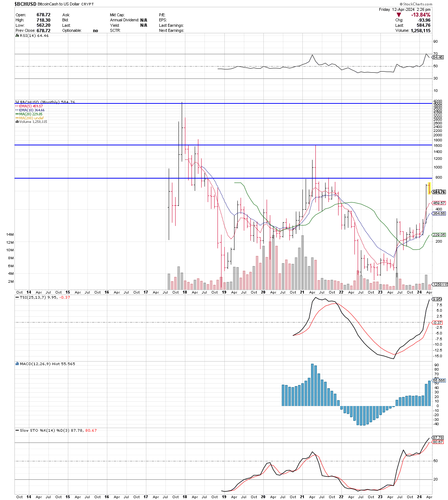Click the SCTR label
This screenshot has width=448, height=500.
click(115, 31)
